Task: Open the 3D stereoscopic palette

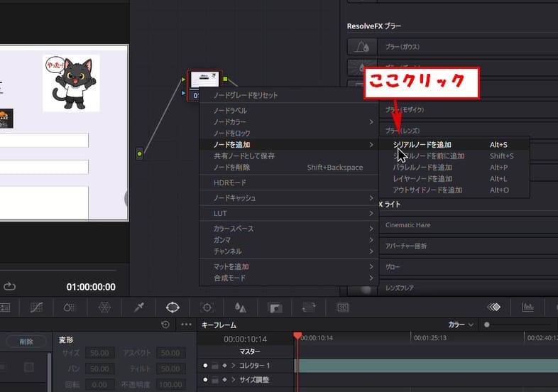Action: coord(343,307)
